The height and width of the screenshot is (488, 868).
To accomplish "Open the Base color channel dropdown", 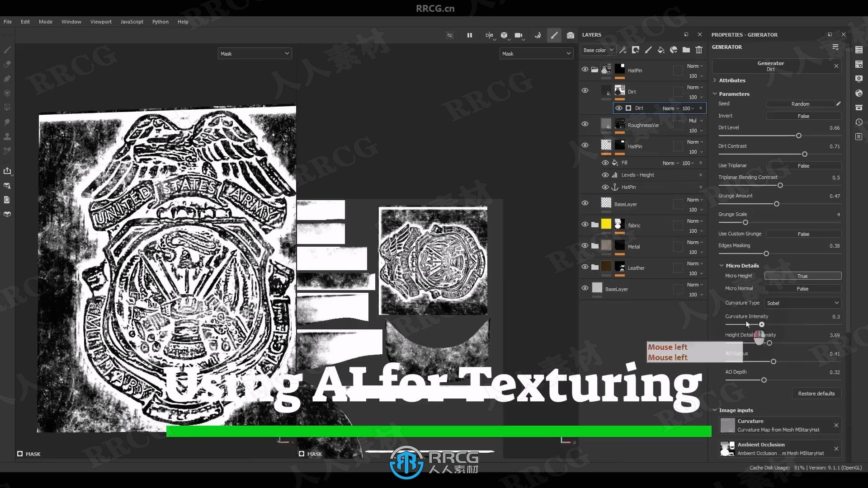I will point(598,50).
